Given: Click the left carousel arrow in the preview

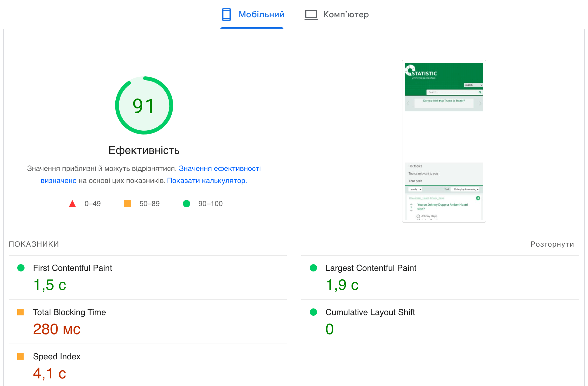Looking at the screenshot, I should pos(408,103).
